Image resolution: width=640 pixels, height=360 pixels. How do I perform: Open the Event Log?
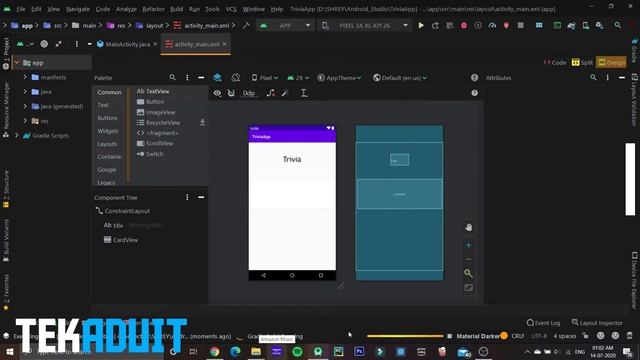543,322
